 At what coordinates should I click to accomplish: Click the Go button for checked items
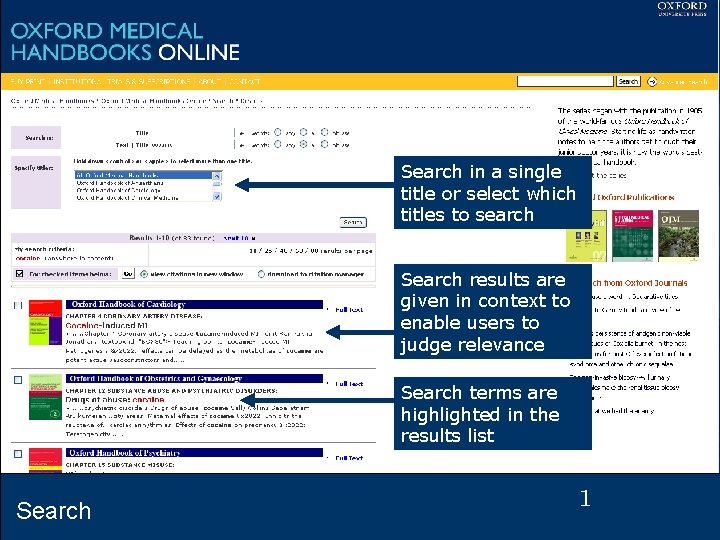[128, 274]
